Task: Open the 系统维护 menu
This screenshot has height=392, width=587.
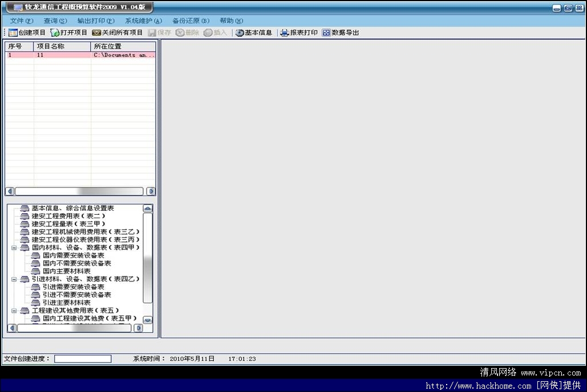Action: point(143,21)
